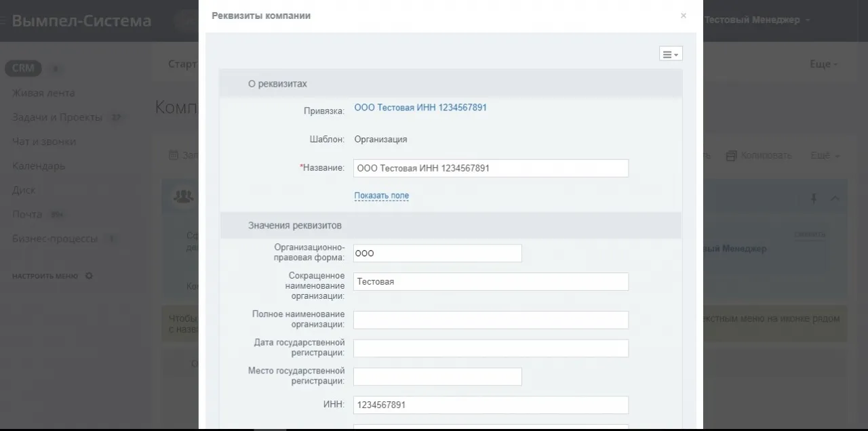The image size is (868, 431).
Task: Open Календарь from the left menu
Action: [39, 166]
